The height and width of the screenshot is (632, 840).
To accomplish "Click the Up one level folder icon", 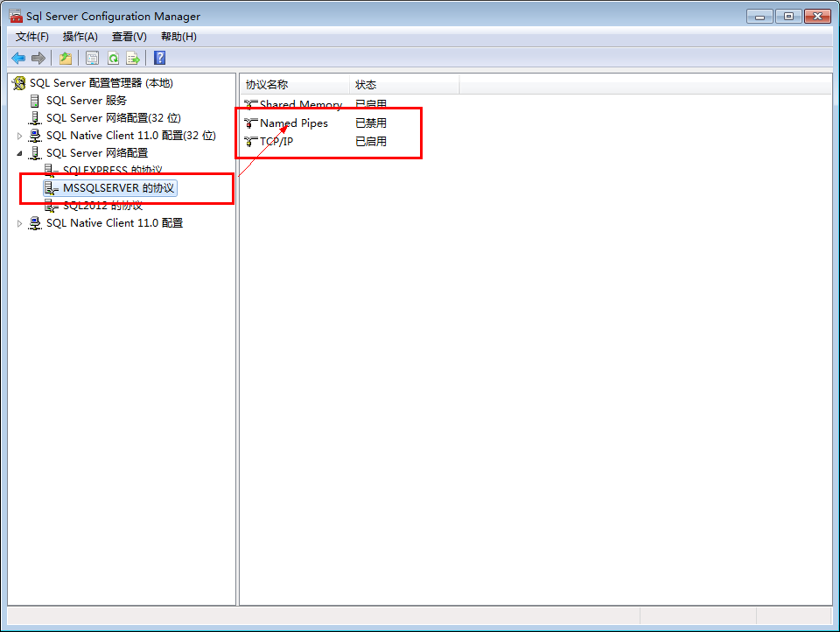I will [66, 58].
